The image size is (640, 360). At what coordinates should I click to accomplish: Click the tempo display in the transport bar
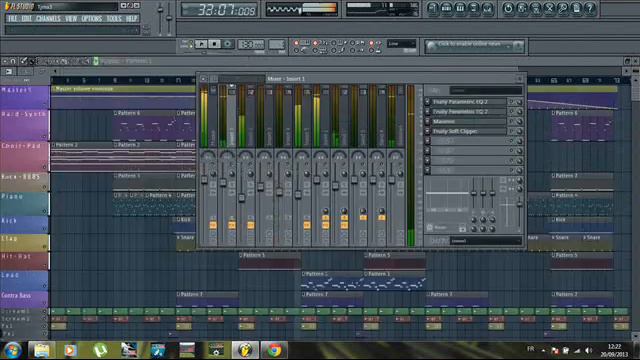[x=251, y=44]
